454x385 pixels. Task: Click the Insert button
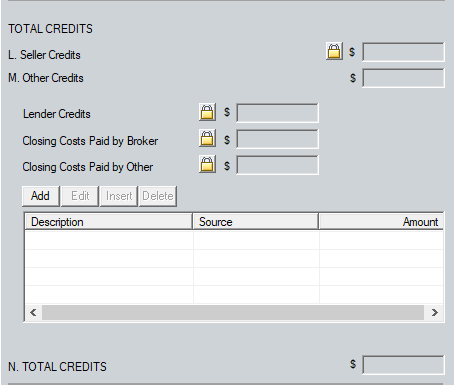tap(119, 196)
